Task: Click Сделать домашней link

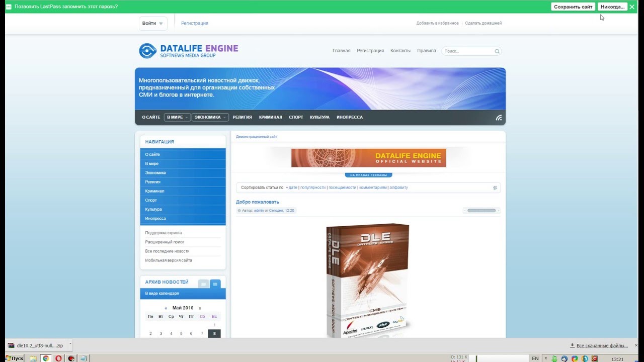Action: click(483, 23)
